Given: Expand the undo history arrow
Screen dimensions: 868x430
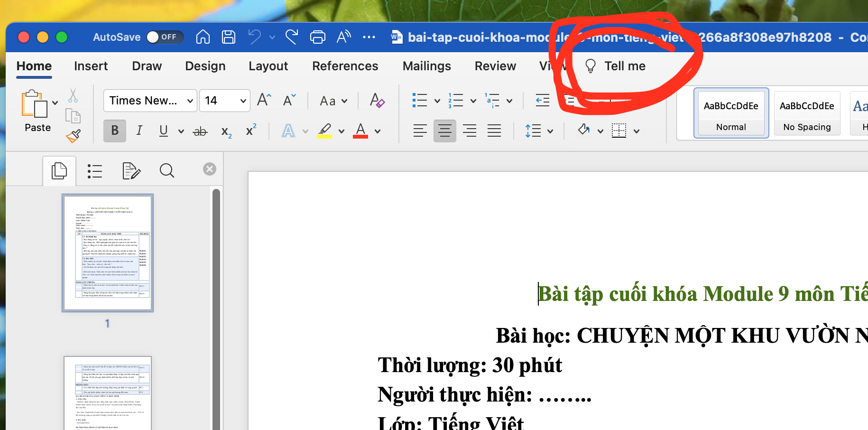Looking at the screenshot, I should 272,37.
